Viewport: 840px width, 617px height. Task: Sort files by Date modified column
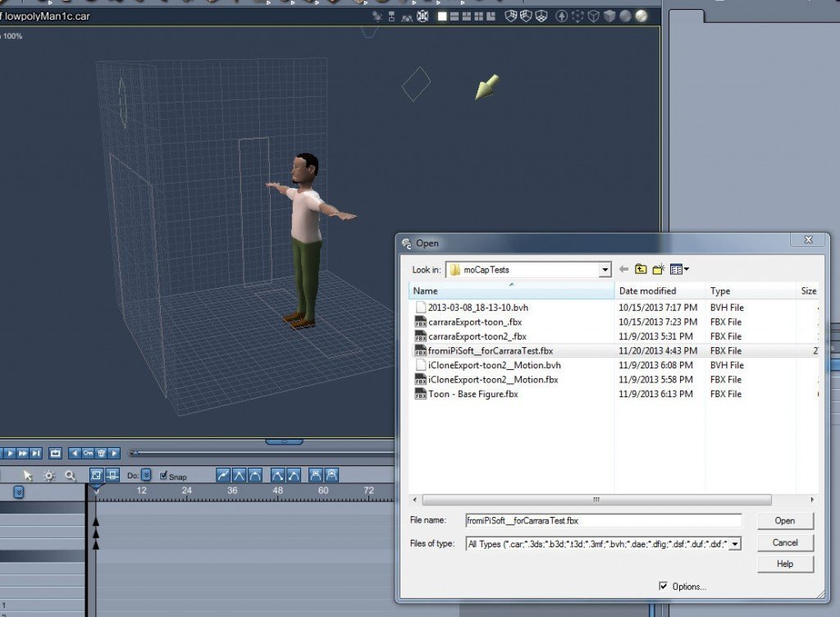660,290
